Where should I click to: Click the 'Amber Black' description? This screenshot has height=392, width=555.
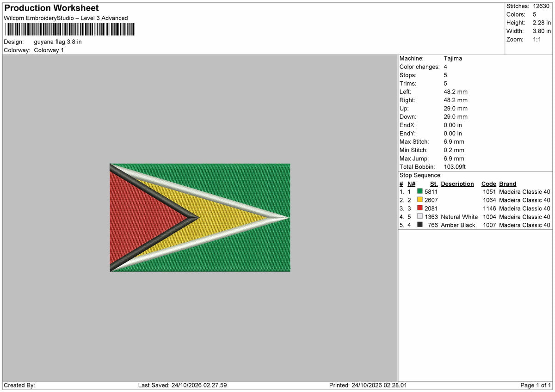(x=458, y=225)
